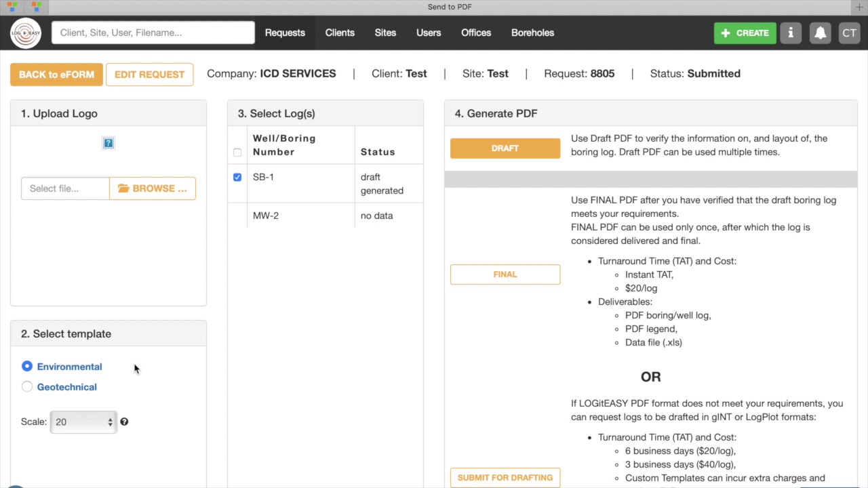The width and height of the screenshot is (868, 488).
Task: Click the new tab plus icon
Action: tap(859, 7)
